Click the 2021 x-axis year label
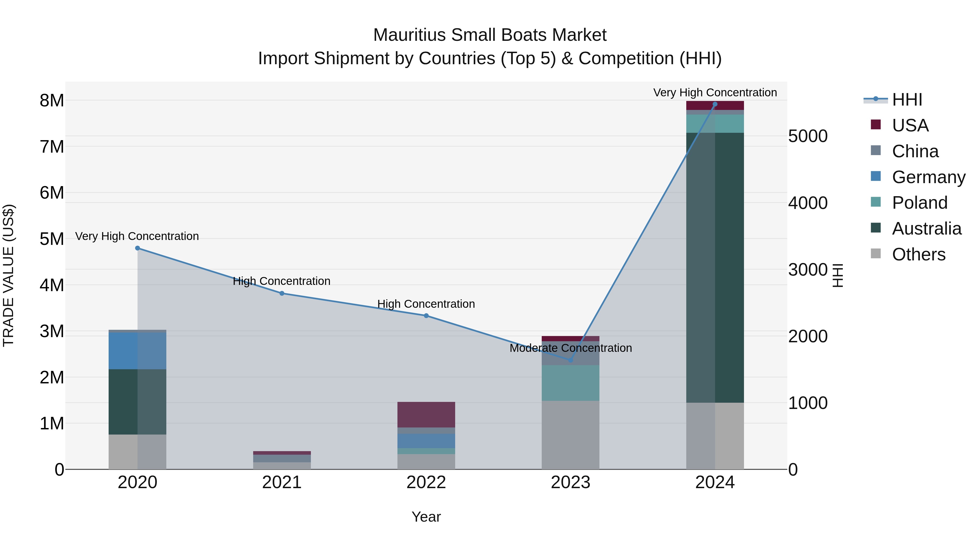Image resolution: width=980 pixels, height=551 pixels. click(282, 482)
